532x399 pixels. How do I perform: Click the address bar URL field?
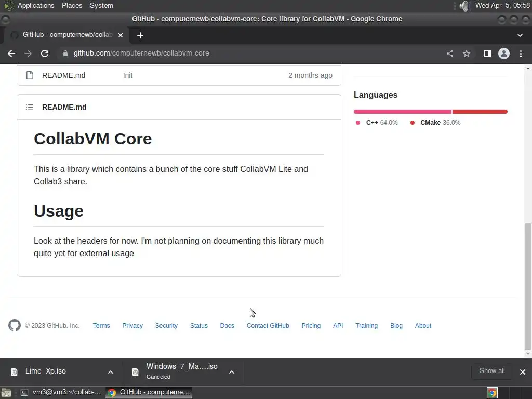(x=251, y=54)
